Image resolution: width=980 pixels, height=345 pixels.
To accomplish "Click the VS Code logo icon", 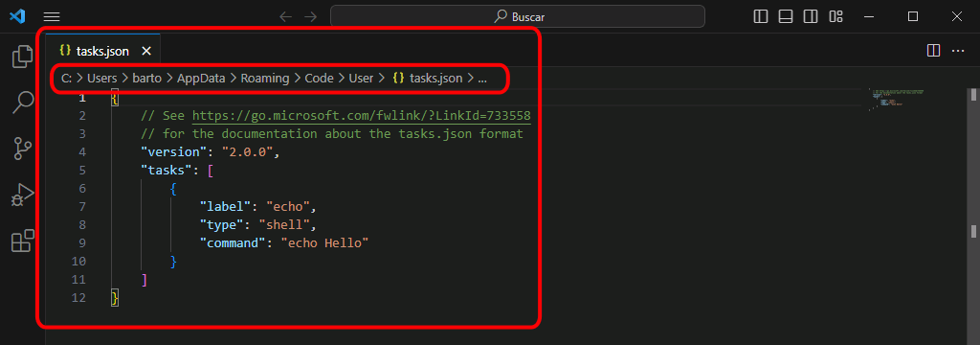I will pos(17,17).
